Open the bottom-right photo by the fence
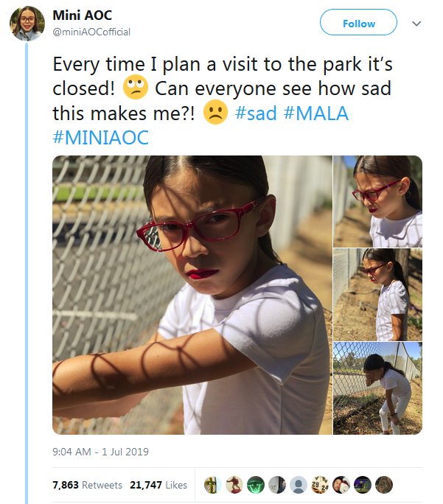Image resolution: width=443 pixels, height=504 pixels. [x=377, y=388]
